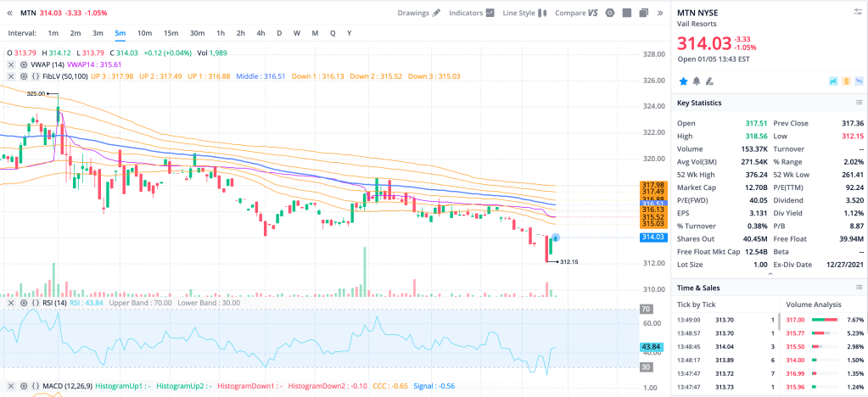
Task: Open quote panel settings sliders icon
Action: (857, 11)
